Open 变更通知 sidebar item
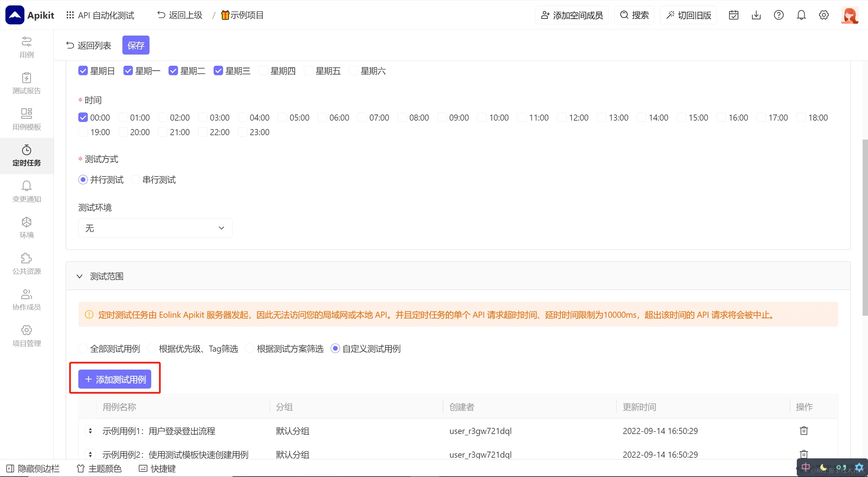The height and width of the screenshot is (477, 868). click(x=26, y=192)
